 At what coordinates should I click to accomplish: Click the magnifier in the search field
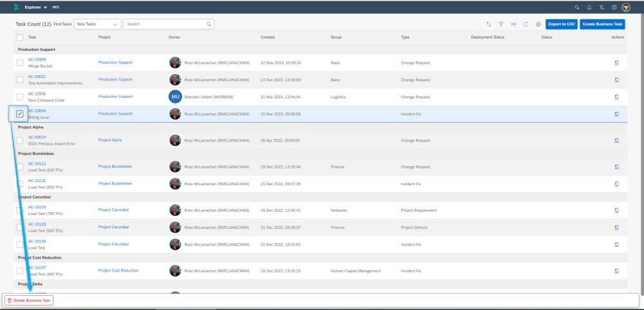click(x=209, y=24)
